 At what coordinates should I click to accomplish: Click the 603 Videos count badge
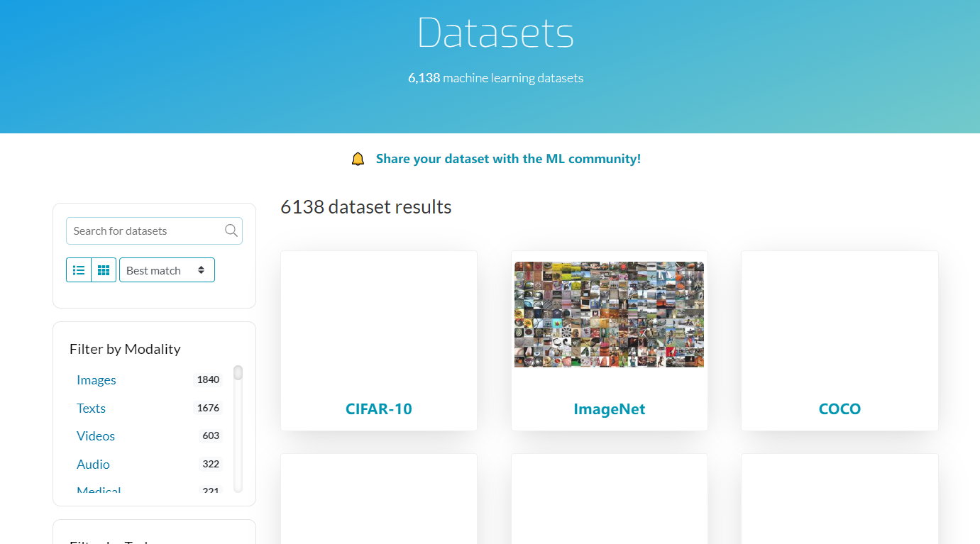pos(211,436)
